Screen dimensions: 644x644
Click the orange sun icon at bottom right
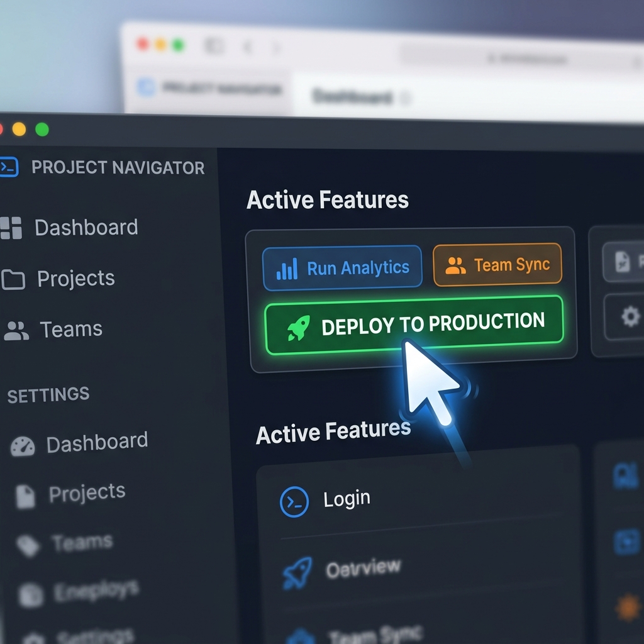628,608
